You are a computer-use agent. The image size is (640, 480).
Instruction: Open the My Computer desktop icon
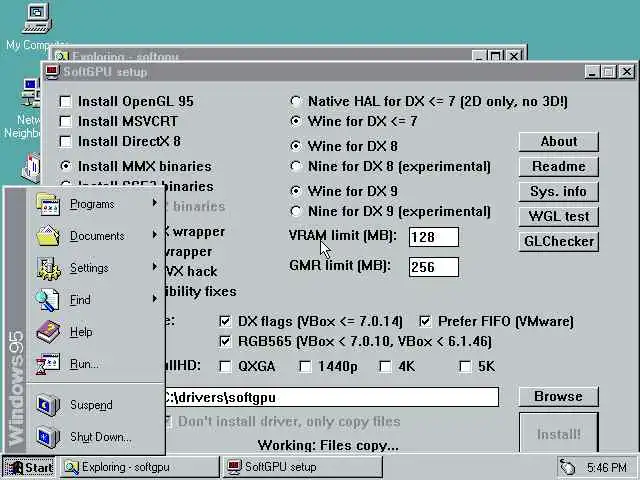point(37,18)
